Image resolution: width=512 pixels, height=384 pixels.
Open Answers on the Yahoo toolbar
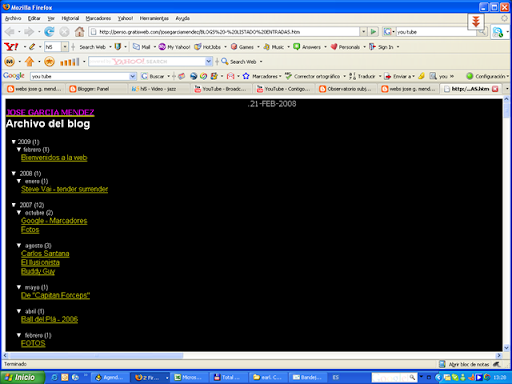[x=307, y=47]
